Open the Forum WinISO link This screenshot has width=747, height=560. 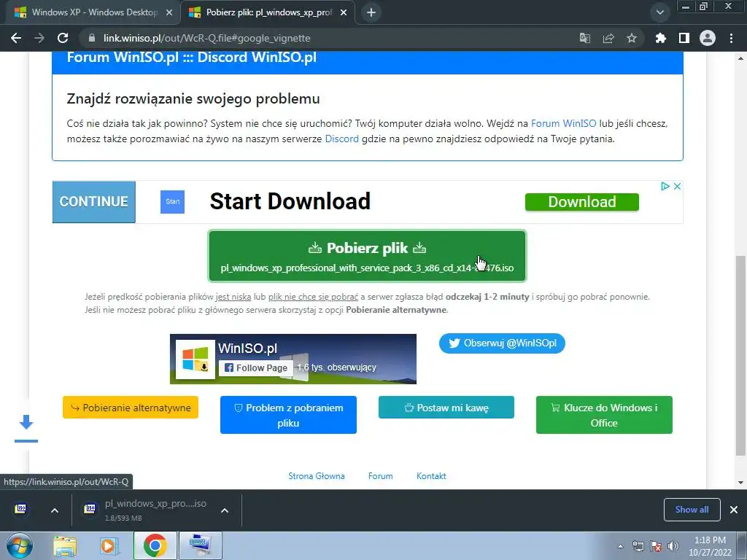pyautogui.click(x=563, y=123)
